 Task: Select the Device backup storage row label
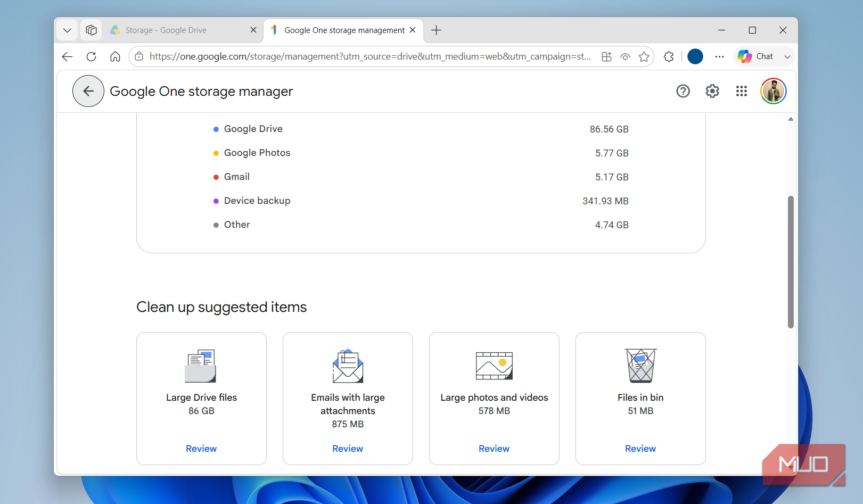pyautogui.click(x=257, y=201)
